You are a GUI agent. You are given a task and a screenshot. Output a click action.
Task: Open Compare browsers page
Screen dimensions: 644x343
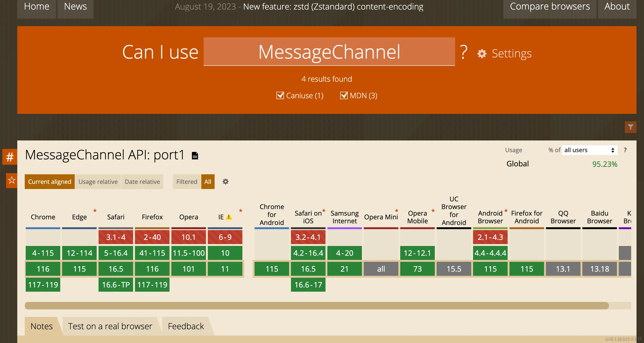tap(549, 7)
